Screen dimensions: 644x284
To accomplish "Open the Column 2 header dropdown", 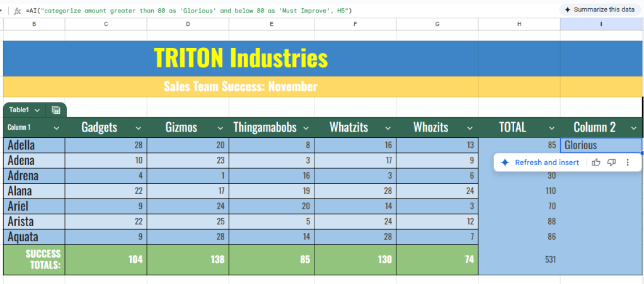I will point(634,128).
